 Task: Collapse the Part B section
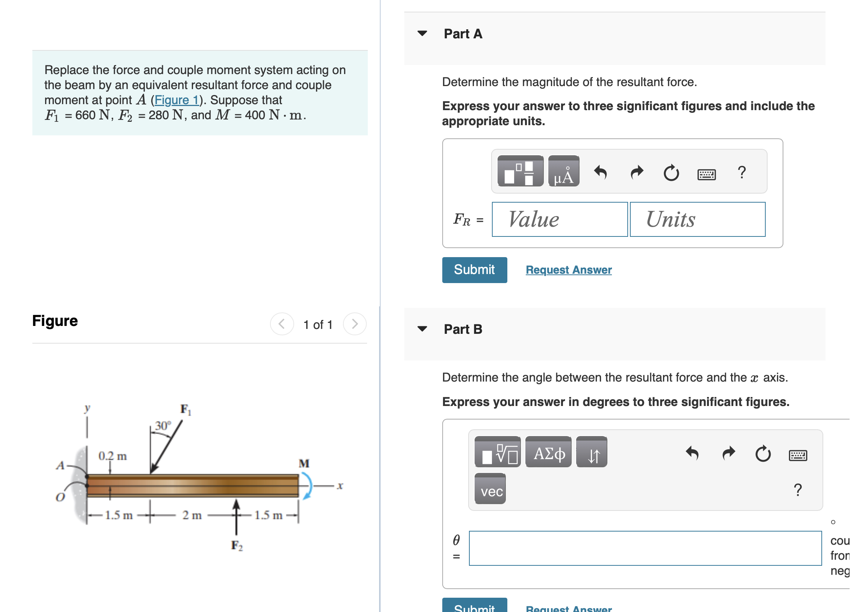pos(423,329)
